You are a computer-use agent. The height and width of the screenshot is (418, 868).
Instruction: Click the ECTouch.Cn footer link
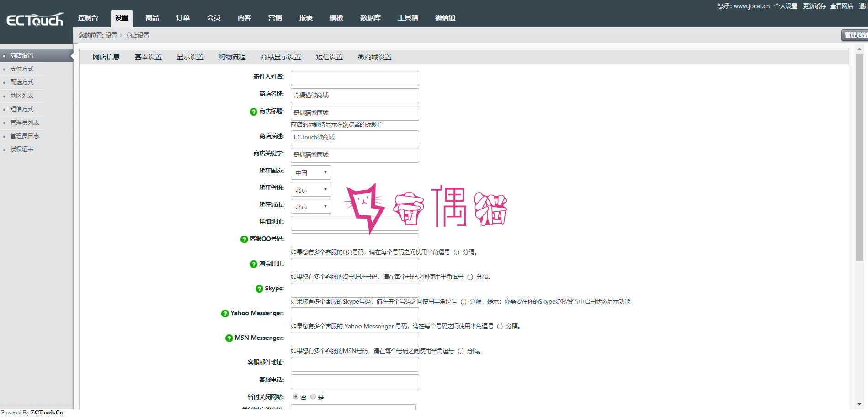[x=47, y=413]
